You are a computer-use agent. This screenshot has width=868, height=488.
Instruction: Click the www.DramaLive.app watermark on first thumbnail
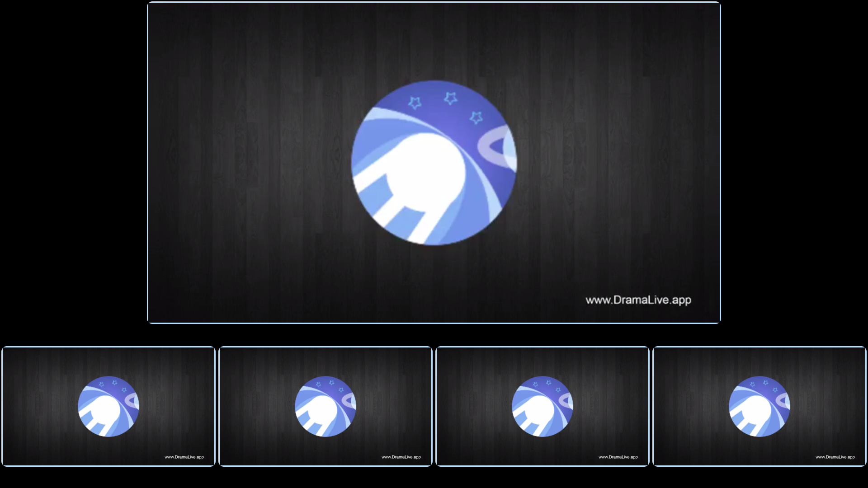pyautogui.click(x=184, y=457)
